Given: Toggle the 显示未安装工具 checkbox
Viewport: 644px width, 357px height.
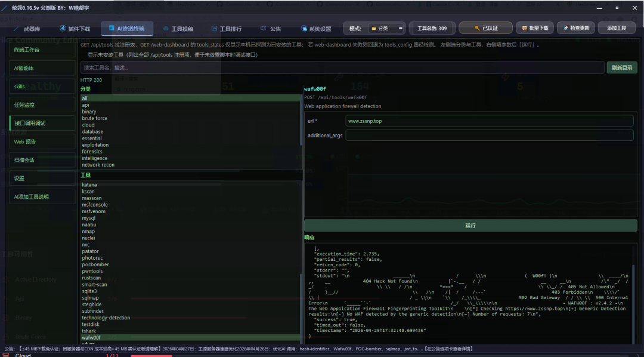Looking at the screenshot, I should [x=84, y=55].
